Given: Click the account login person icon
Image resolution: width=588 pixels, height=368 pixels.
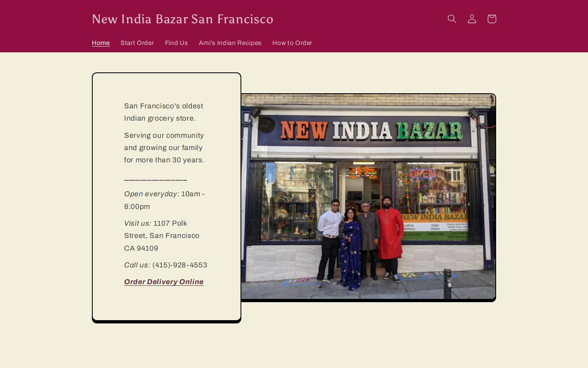Looking at the screenshot, I should (472, 19).
